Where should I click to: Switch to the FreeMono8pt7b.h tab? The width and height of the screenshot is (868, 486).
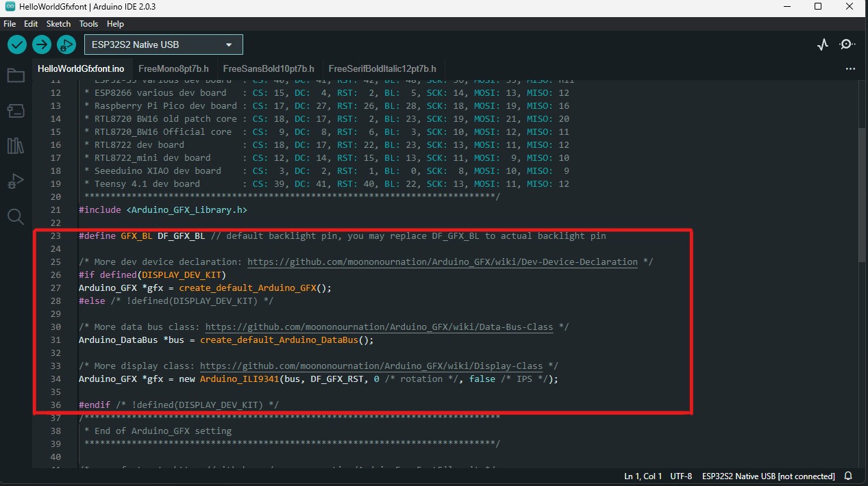pos(173,68)
